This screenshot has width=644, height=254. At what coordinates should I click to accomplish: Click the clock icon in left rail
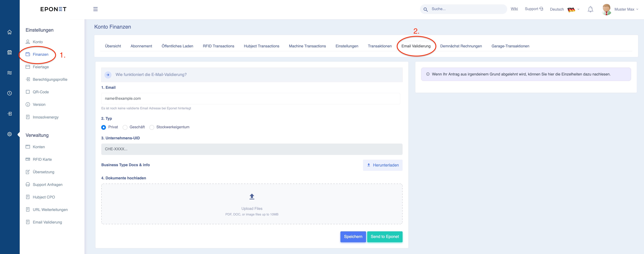(x=9, y=93)
